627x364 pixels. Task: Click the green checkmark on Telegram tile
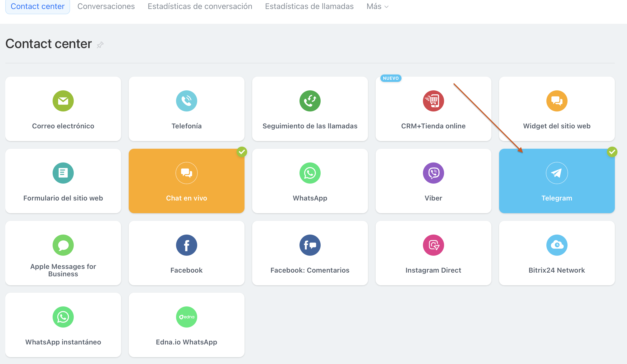point(612,152)
